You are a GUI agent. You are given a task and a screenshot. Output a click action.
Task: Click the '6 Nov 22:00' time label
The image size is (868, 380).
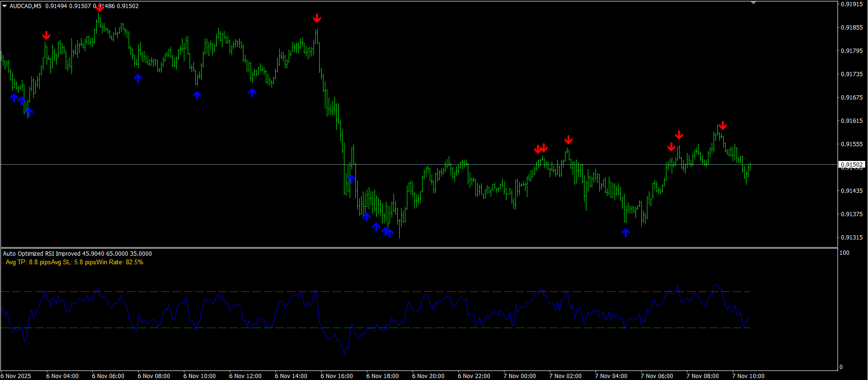[x=474, y=376]
